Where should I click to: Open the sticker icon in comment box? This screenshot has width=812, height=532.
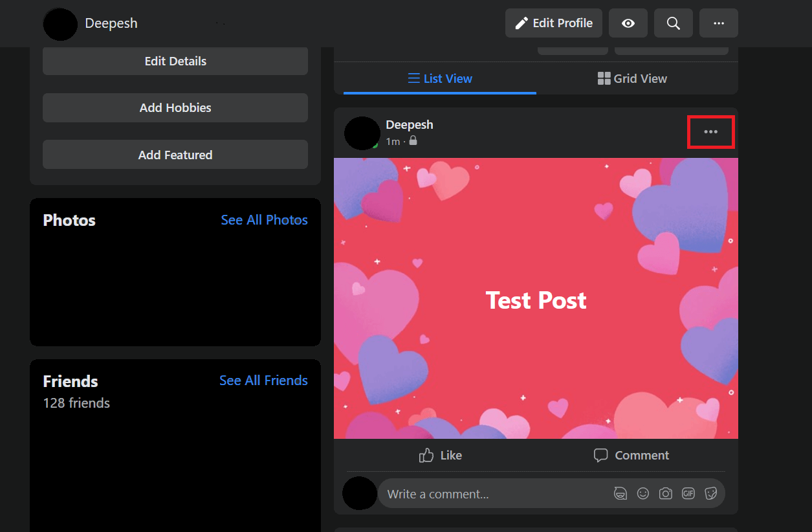coord(710,494)
